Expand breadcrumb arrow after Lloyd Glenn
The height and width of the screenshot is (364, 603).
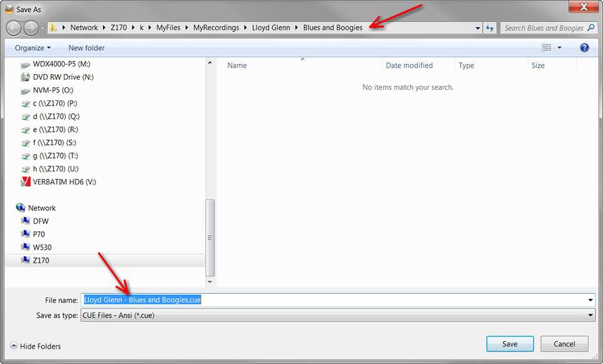pyautogui.click(x=296, y=28)
